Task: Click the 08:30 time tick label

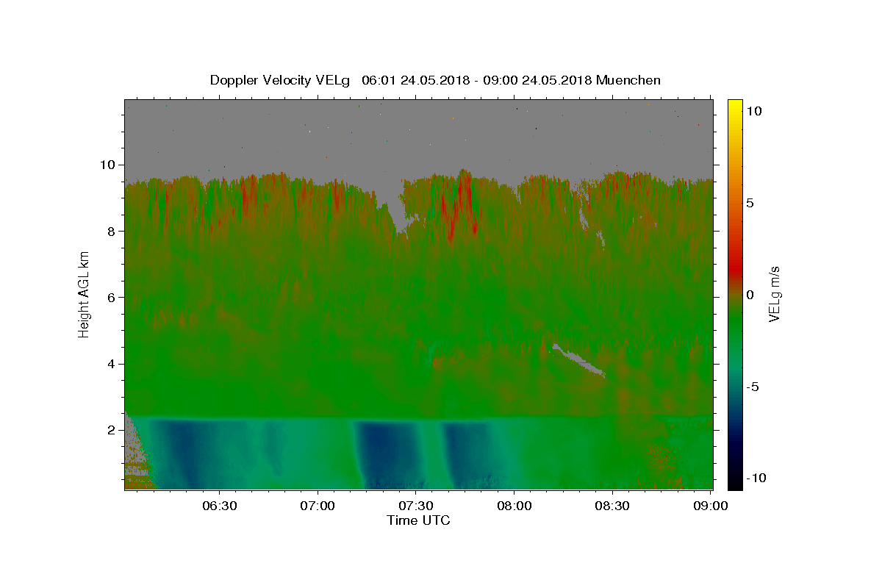Action: (612, 506)
